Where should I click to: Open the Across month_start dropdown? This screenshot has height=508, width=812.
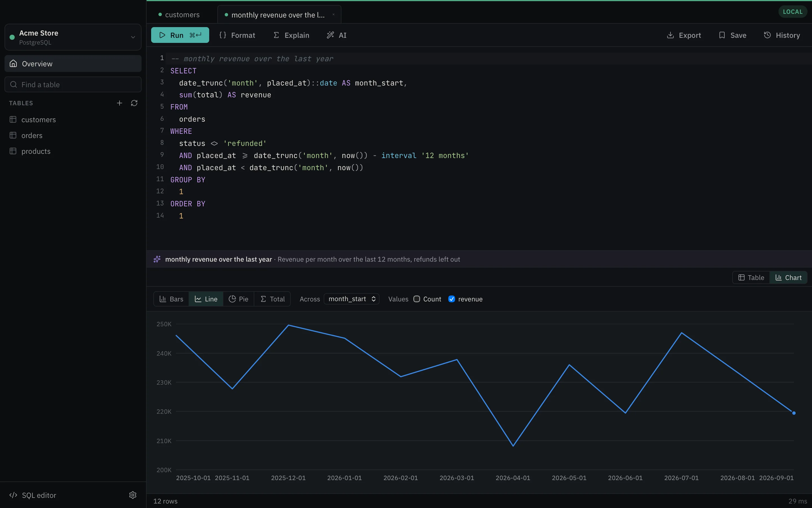coord(351,299)
